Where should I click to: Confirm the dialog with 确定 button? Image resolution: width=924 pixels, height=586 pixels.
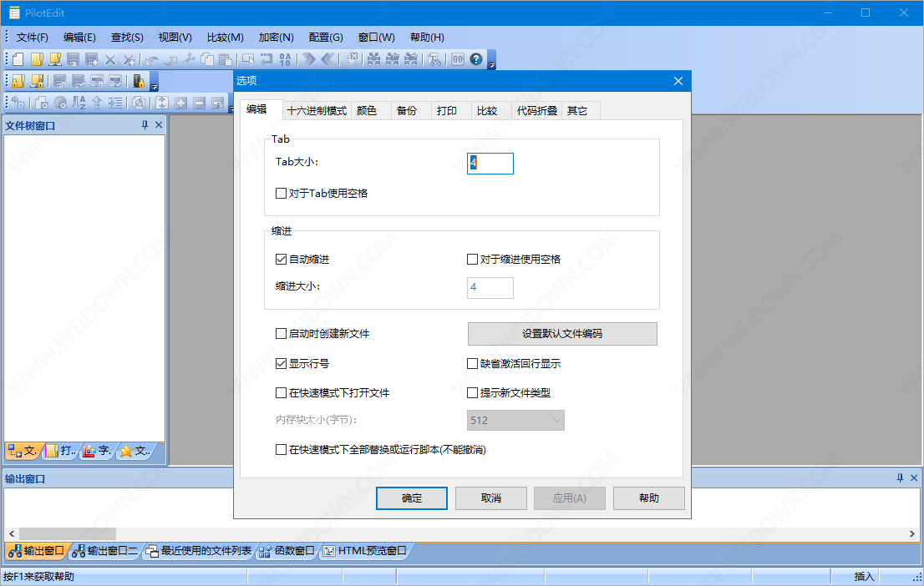412,498
